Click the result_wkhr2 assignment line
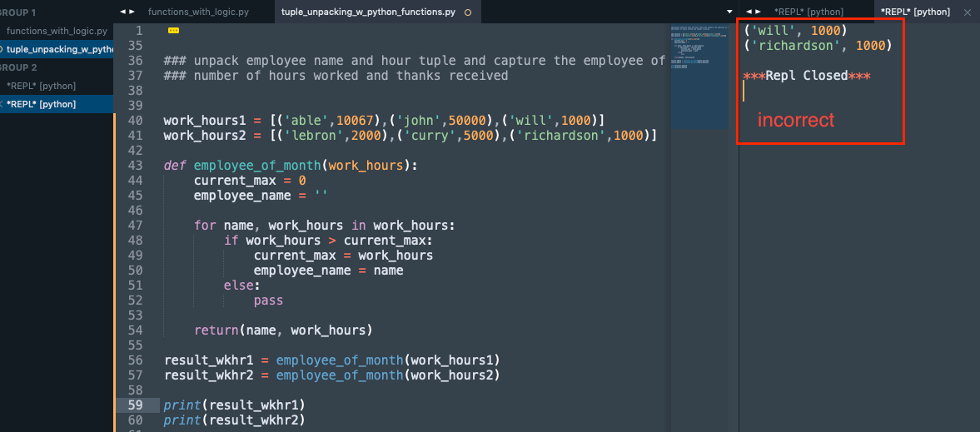The height and width of the screenshot is (432, 980). coord(332,375)
